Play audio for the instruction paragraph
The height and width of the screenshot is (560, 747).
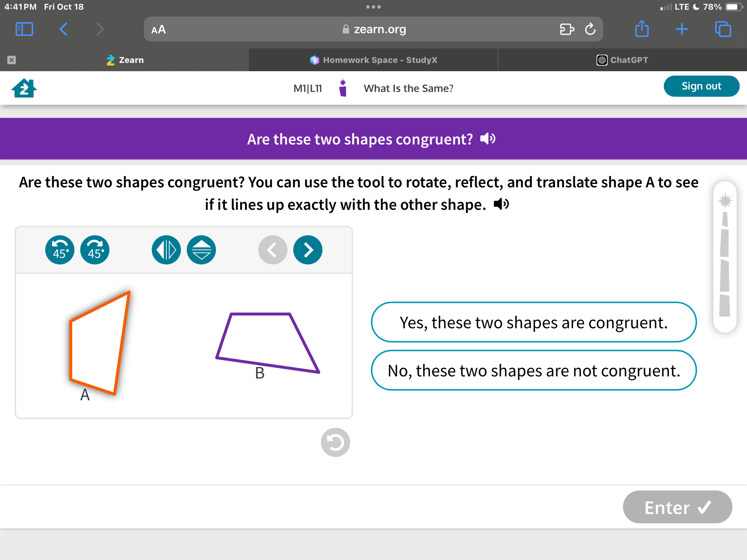click(501, 204)
